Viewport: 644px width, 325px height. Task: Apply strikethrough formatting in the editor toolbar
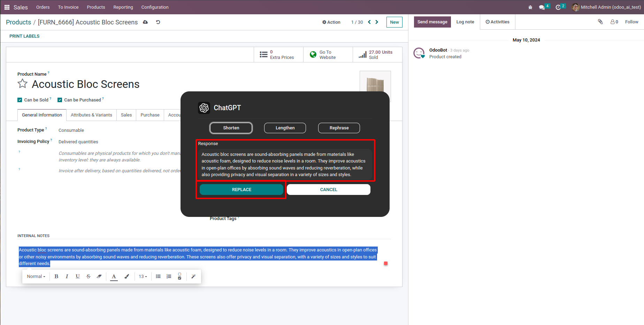pyautogui.click(x=89, y=277)
